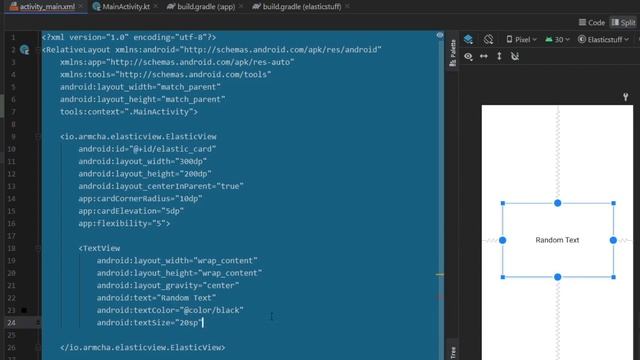640x360 pixels.
Task: Collapse the ElasticView fold marker on line 9
Action: [38, 137]
